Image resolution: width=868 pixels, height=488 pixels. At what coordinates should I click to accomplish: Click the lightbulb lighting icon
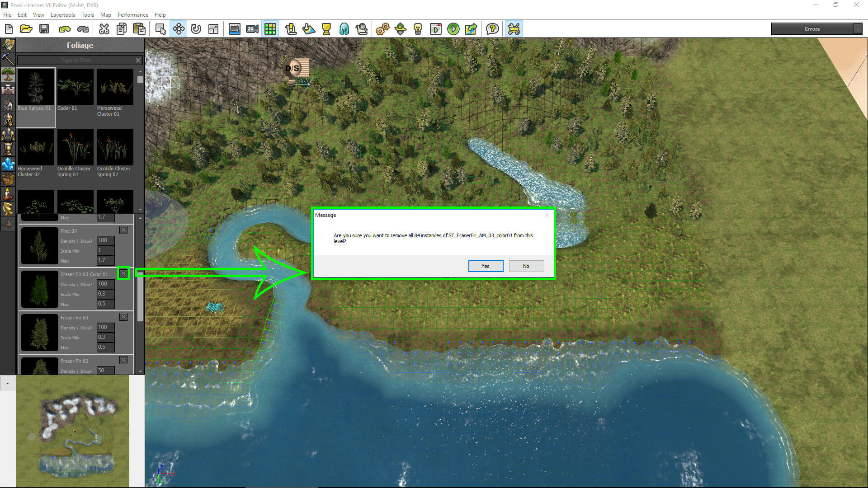418,29
